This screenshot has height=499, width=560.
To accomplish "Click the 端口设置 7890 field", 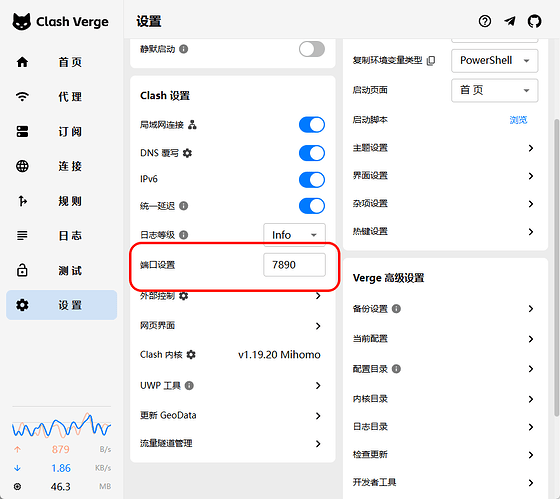I will pyautogui.click(x=294, y=265).
